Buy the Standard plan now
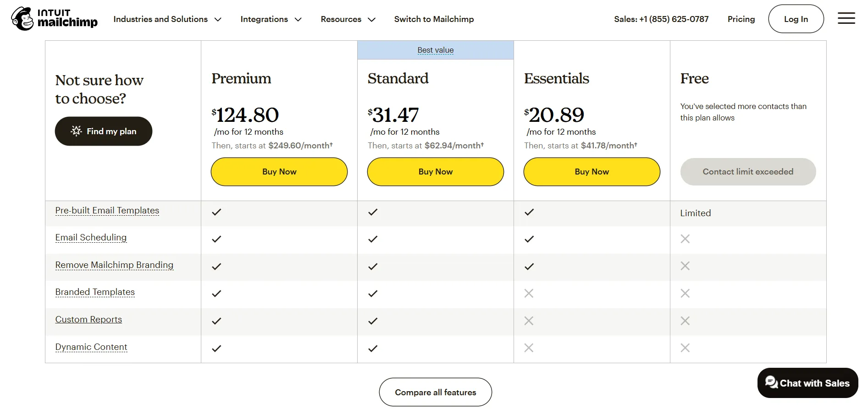Screen dimensions: 868x409 [435, 172]
